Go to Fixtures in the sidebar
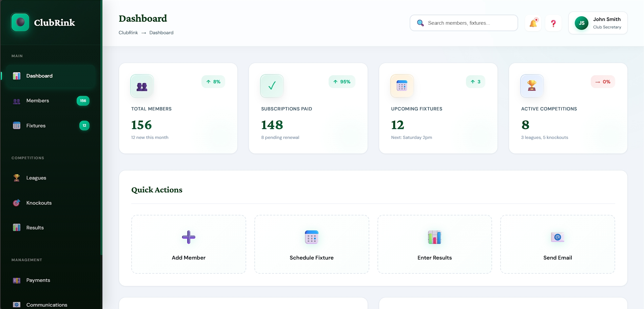This screenshot has height=309, width=644. (x=36, y=126)
